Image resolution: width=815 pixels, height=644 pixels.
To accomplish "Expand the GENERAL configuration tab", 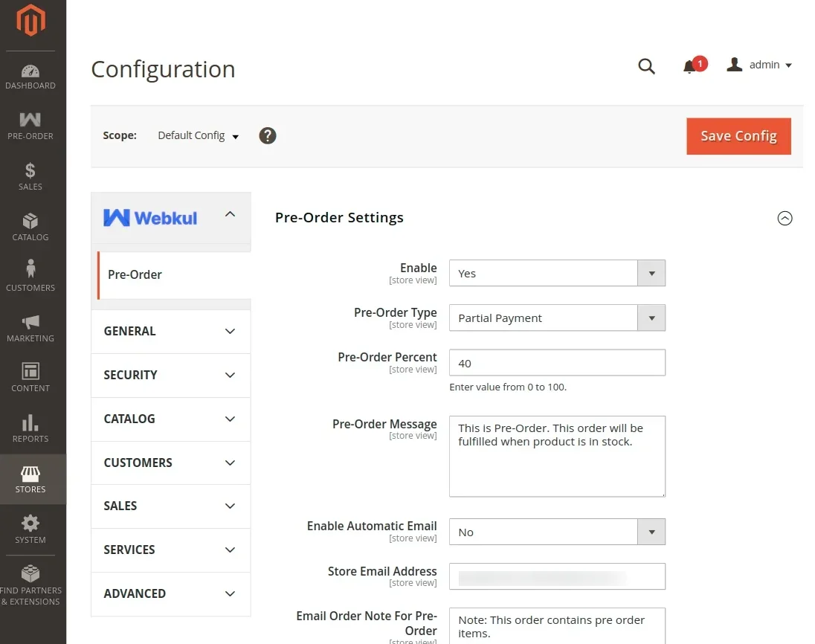I will tap(170, 332).
